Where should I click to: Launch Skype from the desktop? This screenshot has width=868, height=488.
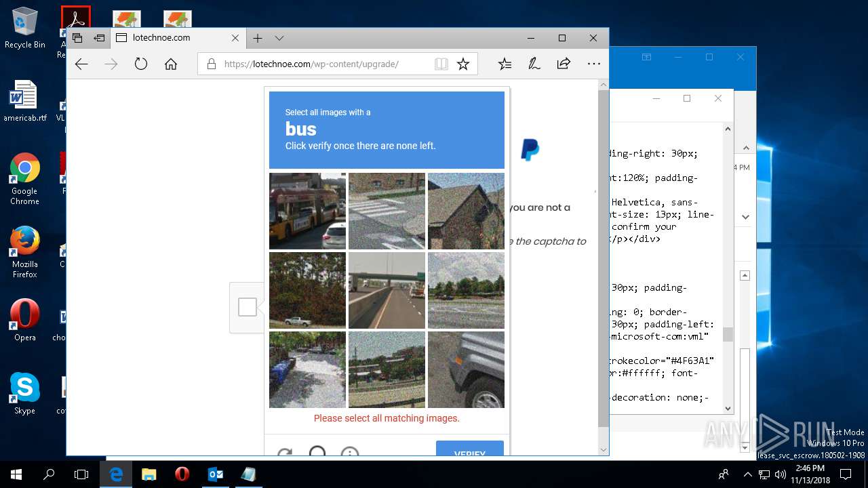tap(25, 394)
